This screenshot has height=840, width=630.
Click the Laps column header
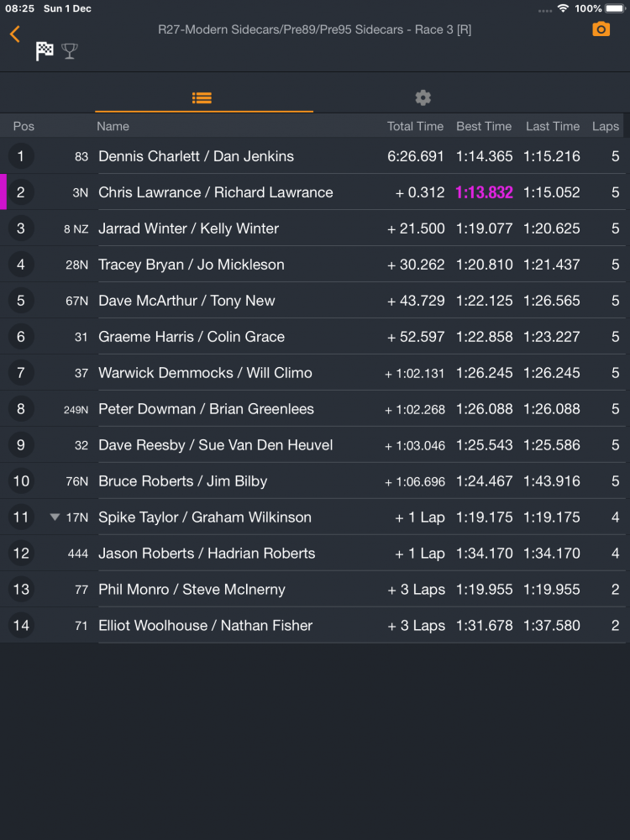(606, 127)
